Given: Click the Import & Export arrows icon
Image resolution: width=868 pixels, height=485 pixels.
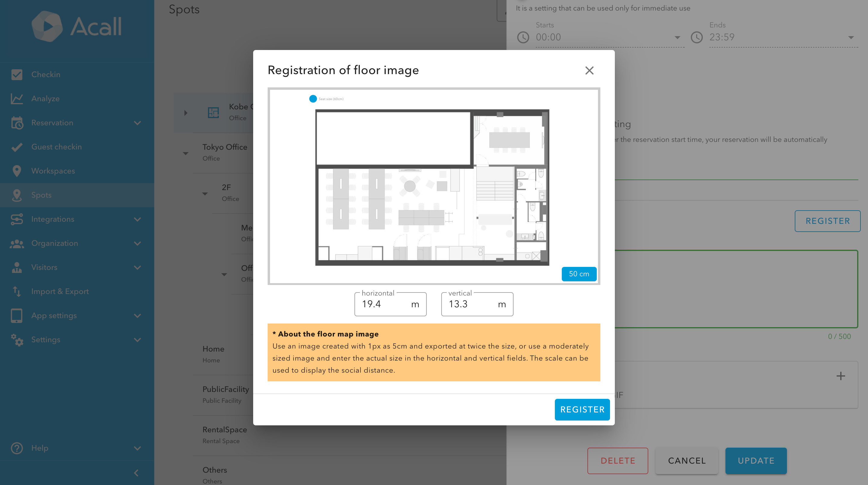Looking at the screenshot, I should pos(17,291).
